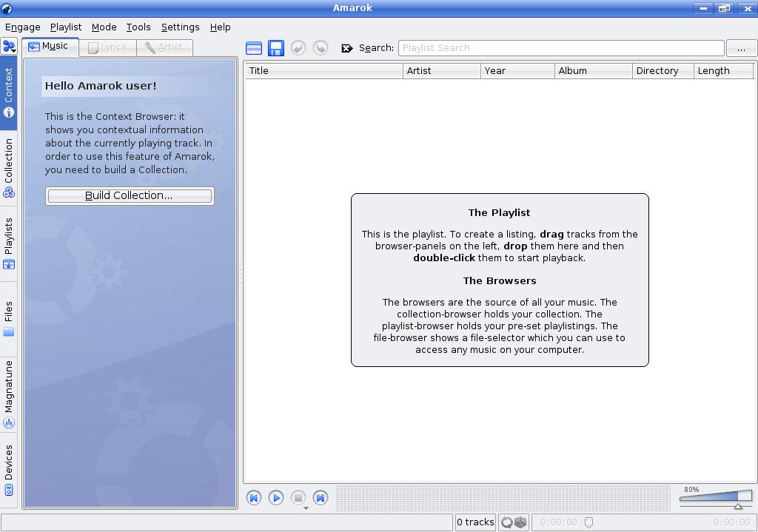Viewport: 758px width, 532px height.
Task: Open the Magnatune store sidebar tab
Action: click(x=9, y=394)
